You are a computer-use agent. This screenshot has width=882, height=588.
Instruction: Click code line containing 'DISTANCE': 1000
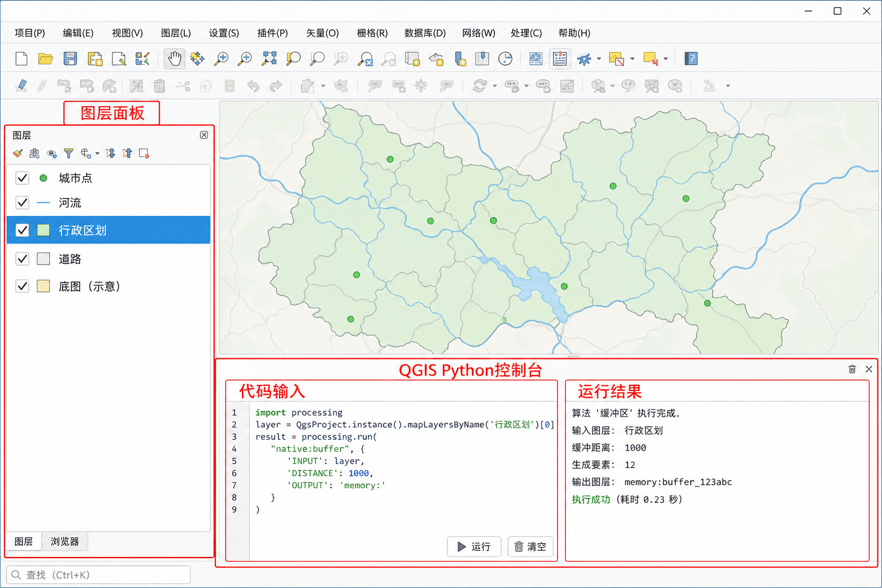tap(330, 473)
